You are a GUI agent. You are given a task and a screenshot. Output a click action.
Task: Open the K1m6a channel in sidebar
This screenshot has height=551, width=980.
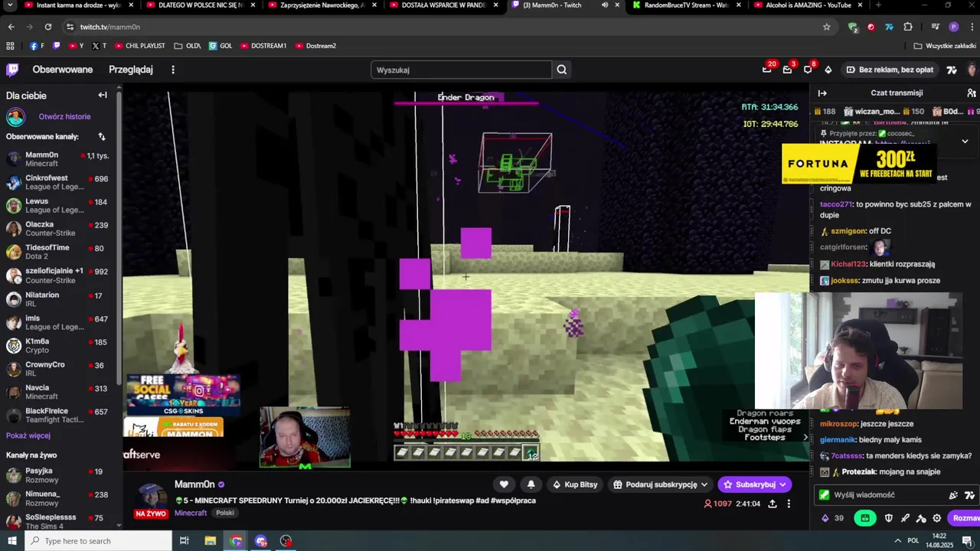pyautogui.click(x=60, y=345)
